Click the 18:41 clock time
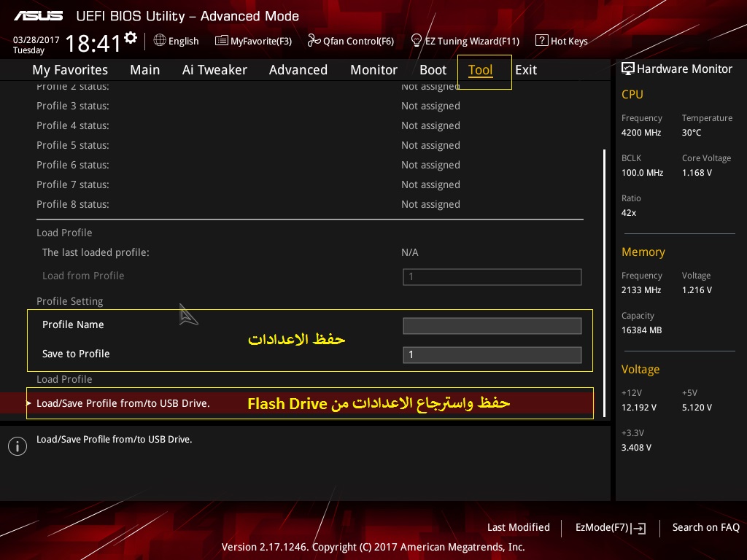The image size is (747, 560). tap(93, 44)
